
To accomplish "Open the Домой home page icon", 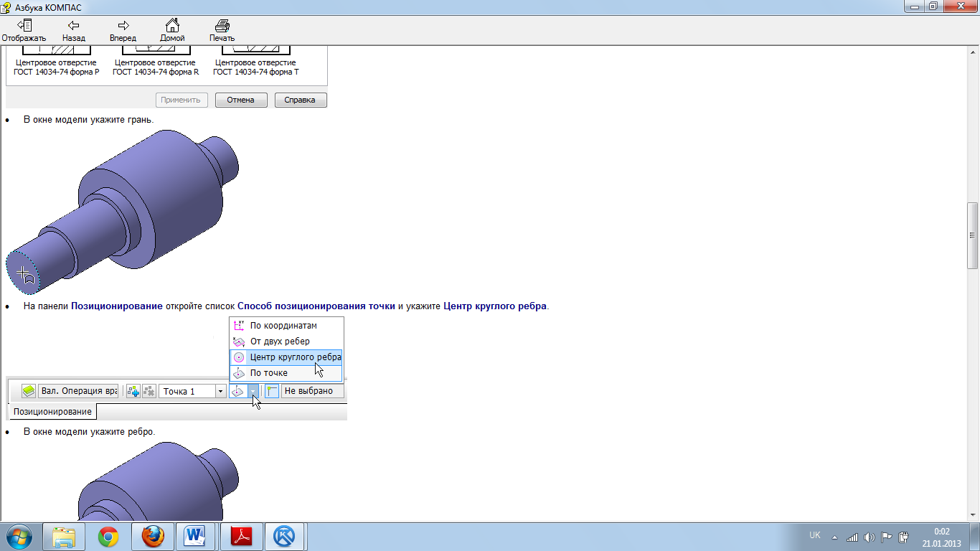I will pos(172,25).
